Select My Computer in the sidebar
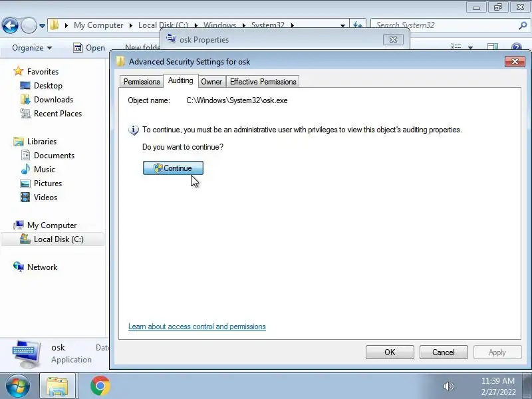Viewport: 532px width, 399px height. 52,225
